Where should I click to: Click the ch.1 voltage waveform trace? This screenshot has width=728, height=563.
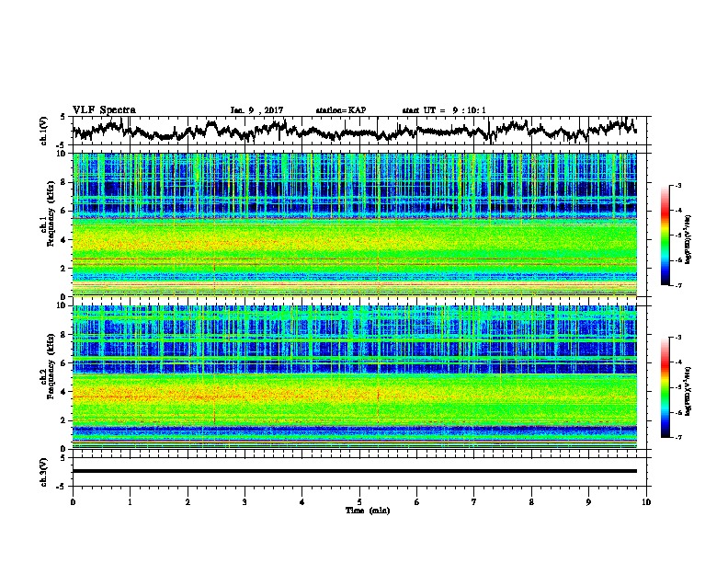tap(355, 131)
